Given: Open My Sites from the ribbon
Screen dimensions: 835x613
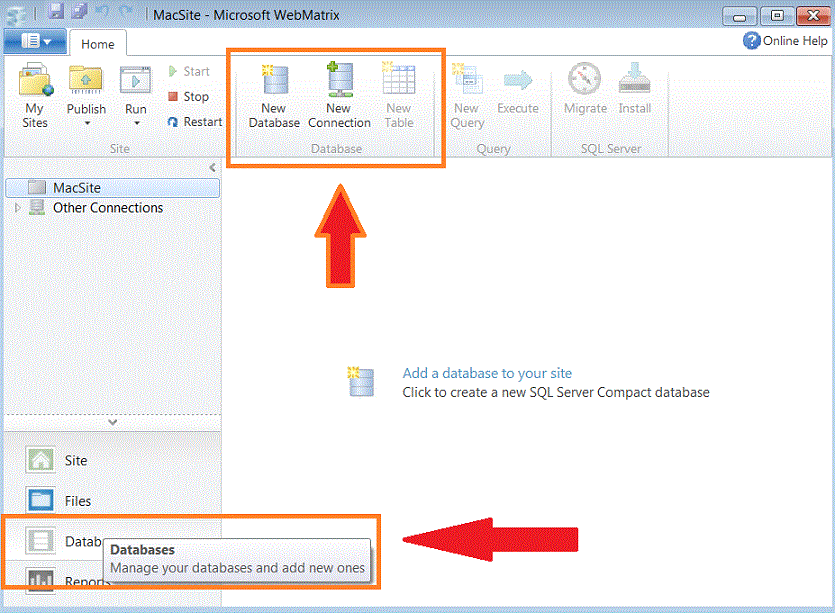Looking at the screenshot, I should click(35, 96).
